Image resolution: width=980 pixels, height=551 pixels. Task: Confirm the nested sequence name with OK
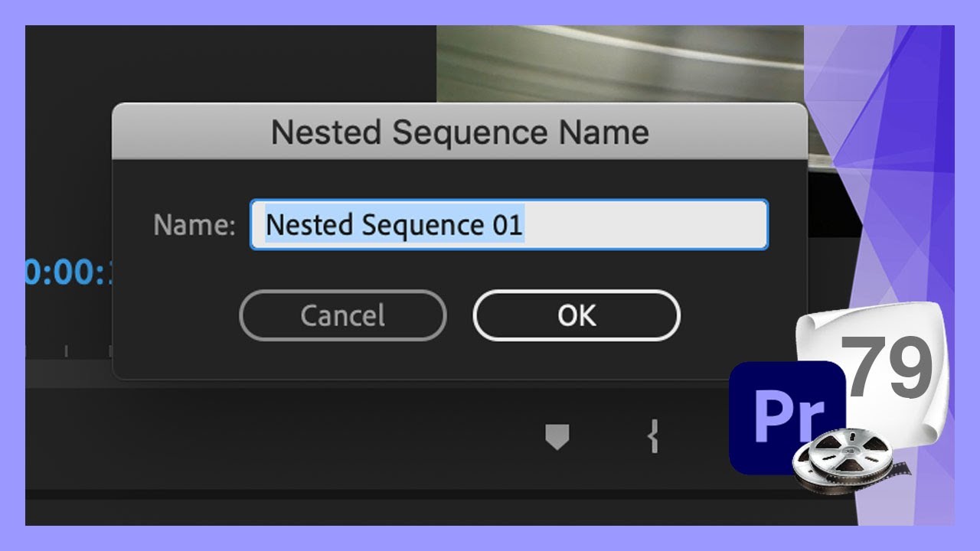pyautogui.click(x=577, y=315)
